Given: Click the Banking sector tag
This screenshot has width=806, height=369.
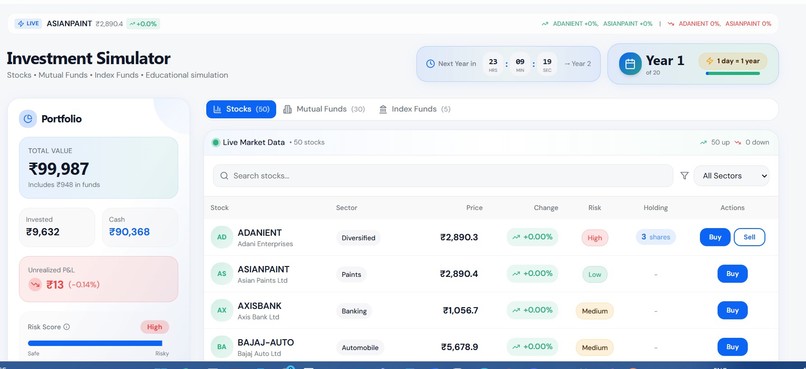Looking at the screenshot, I should pos(354,311).
